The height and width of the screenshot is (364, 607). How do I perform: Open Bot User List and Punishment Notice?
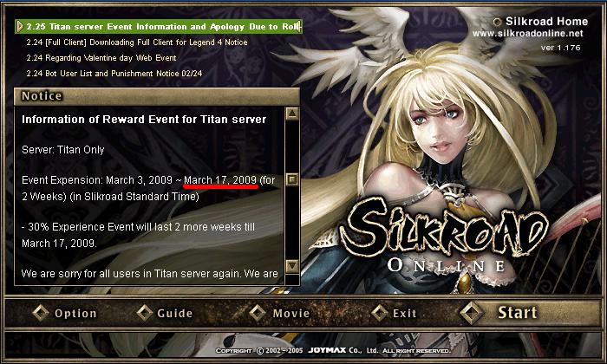114,74
